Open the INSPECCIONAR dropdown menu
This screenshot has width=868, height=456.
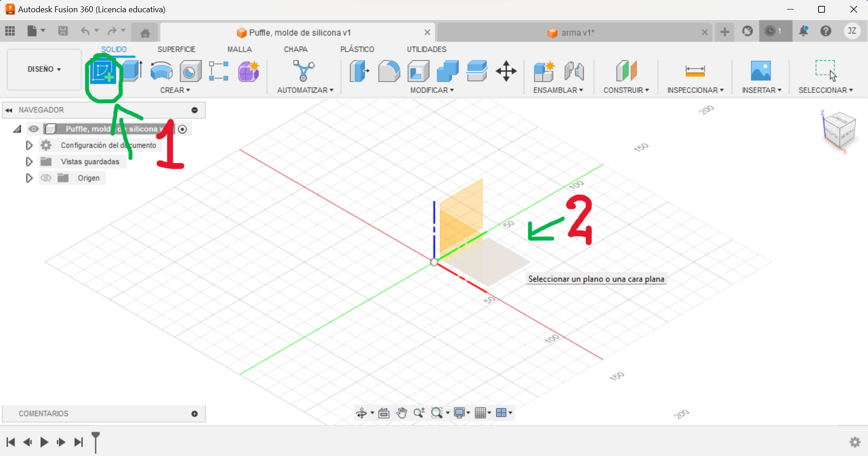[695, 90]
